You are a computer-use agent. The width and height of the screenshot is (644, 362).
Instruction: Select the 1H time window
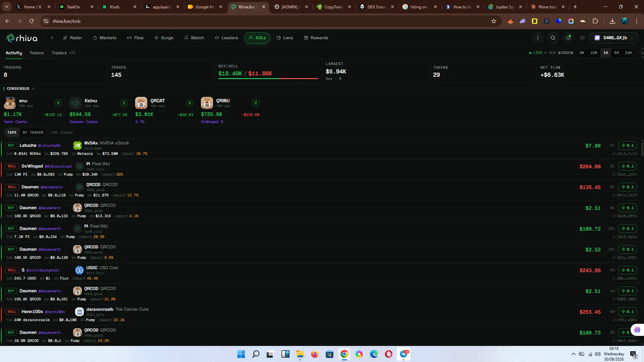click(x=606, y=53)
